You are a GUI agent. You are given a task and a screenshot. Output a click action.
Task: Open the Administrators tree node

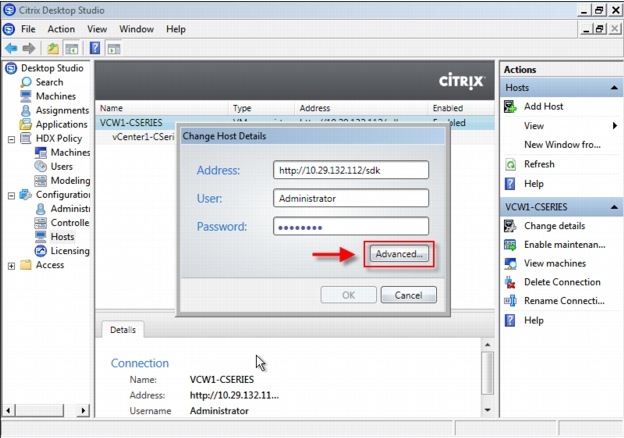click(x=70, y=208)
